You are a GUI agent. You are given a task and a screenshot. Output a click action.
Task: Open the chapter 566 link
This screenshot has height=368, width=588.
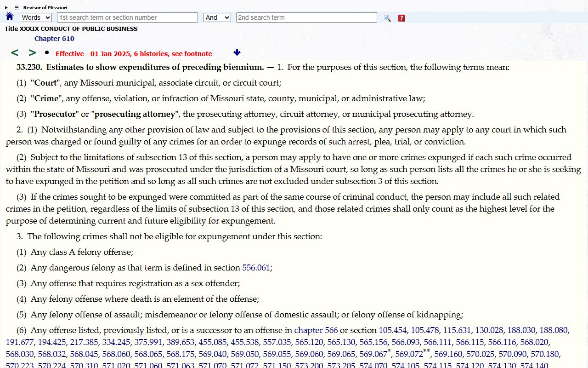[x=316, y=330]
